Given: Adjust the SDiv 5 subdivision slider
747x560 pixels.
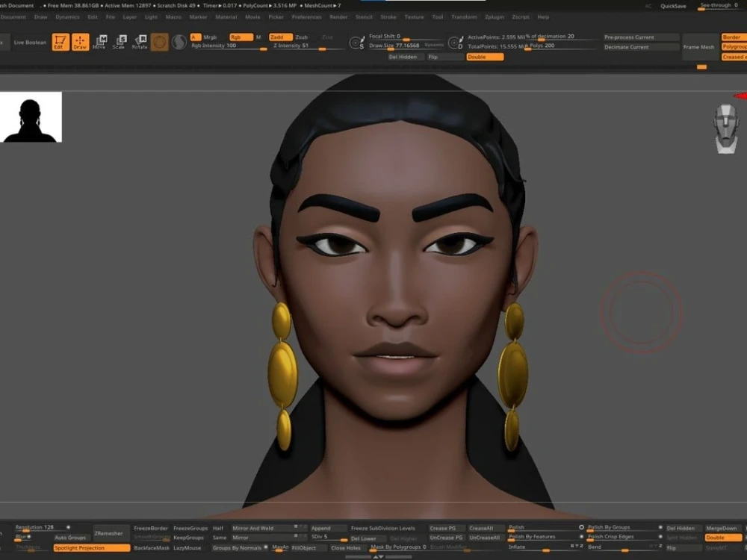Looking at the screenshot, I should coord(329,538).
